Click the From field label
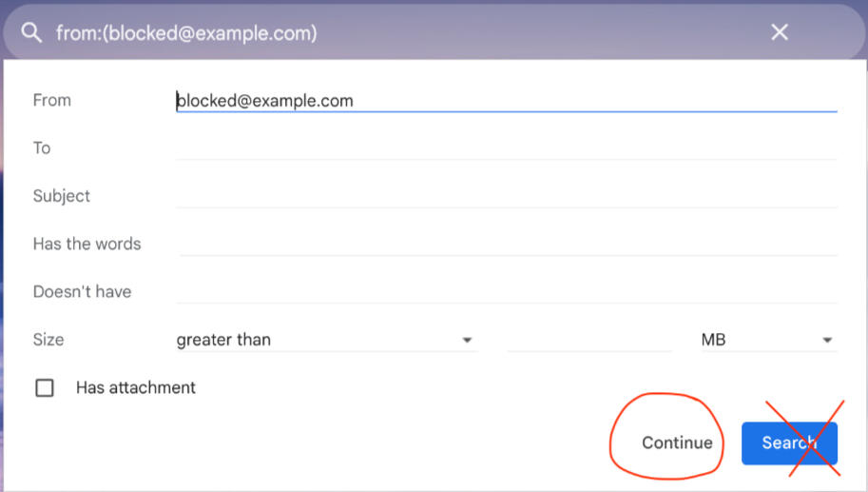Viewport: 868px width, 492px height. pyautogui.click(x=52, y=100)
